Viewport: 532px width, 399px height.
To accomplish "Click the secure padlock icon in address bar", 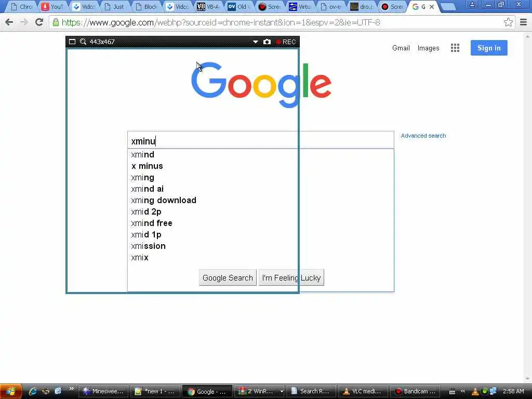I will click(56, 22).
